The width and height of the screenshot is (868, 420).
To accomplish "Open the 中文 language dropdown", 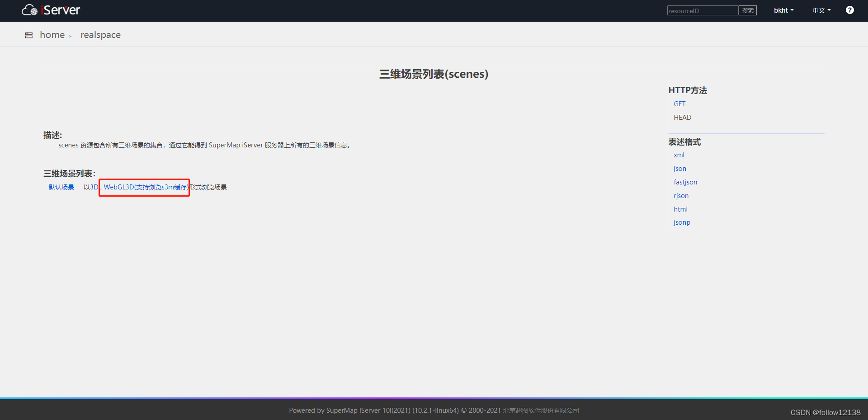I will coord(821,10).
